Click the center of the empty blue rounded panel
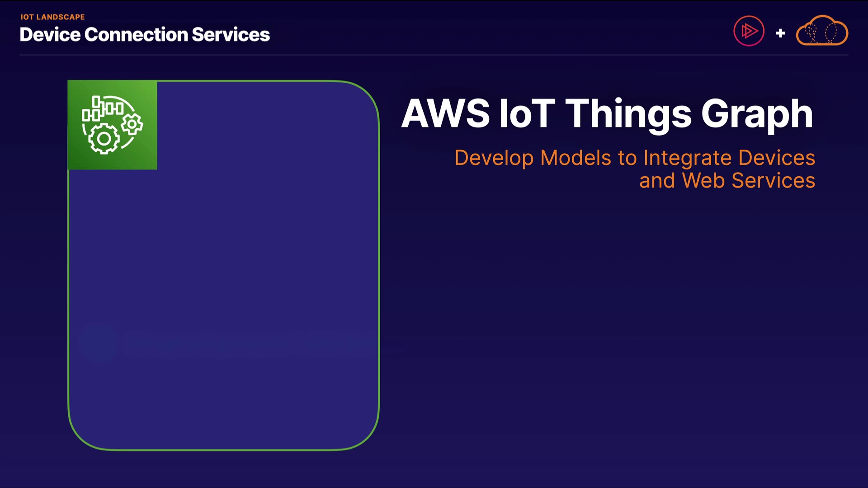868x488 pixels. [223, 266]
